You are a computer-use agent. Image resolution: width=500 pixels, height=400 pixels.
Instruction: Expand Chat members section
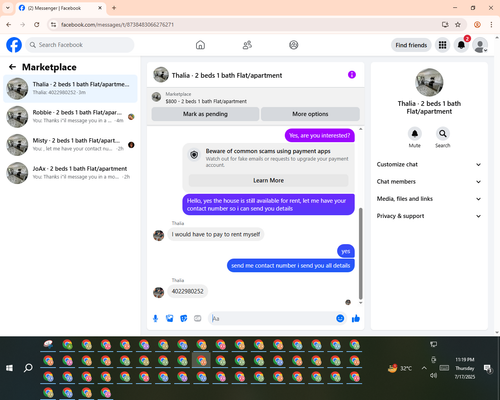click(429, 182)
